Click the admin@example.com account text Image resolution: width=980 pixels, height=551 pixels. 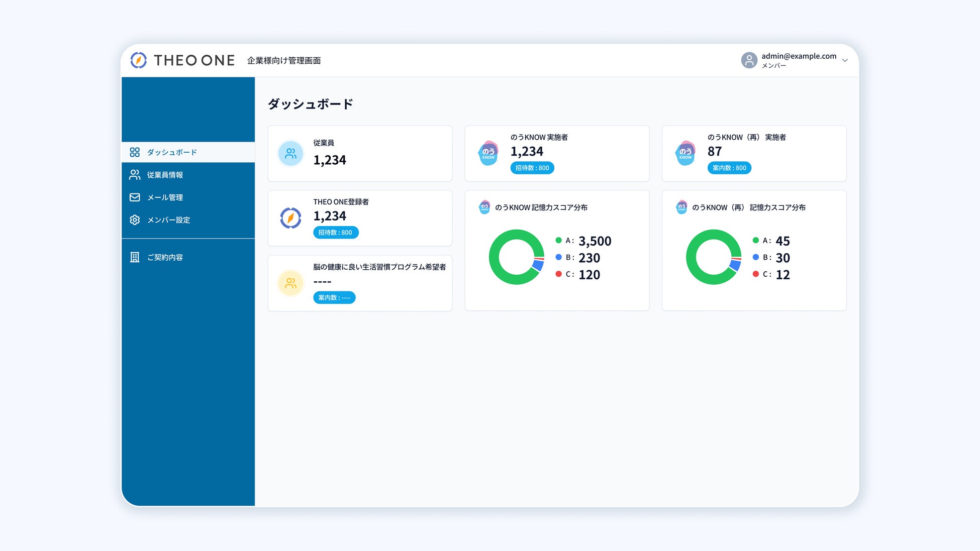coord(799,56)
